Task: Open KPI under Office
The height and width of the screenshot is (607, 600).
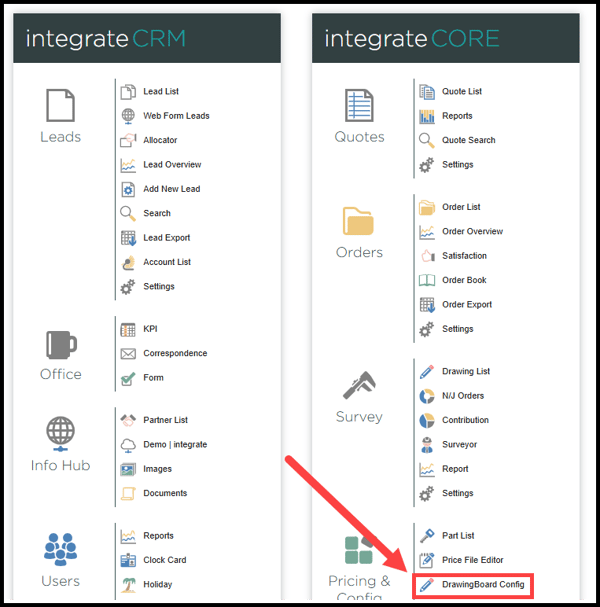Action: [x=150, y=329]
